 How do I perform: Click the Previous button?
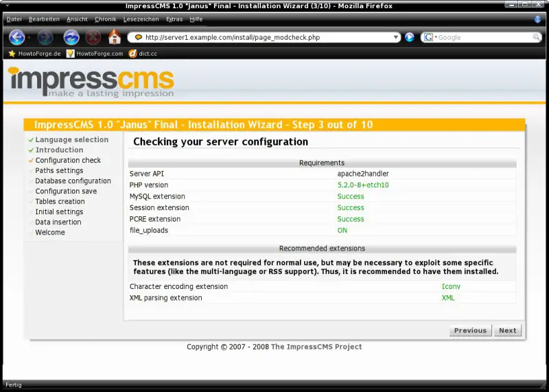470,330
